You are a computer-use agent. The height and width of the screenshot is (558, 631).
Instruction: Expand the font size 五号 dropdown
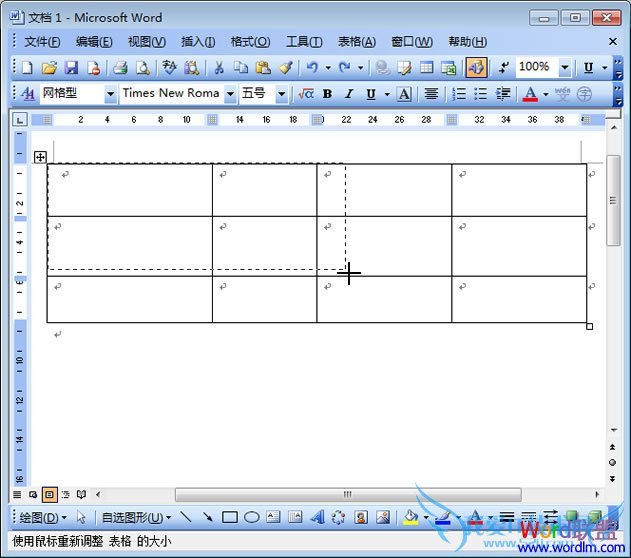[x=281, y=94]
